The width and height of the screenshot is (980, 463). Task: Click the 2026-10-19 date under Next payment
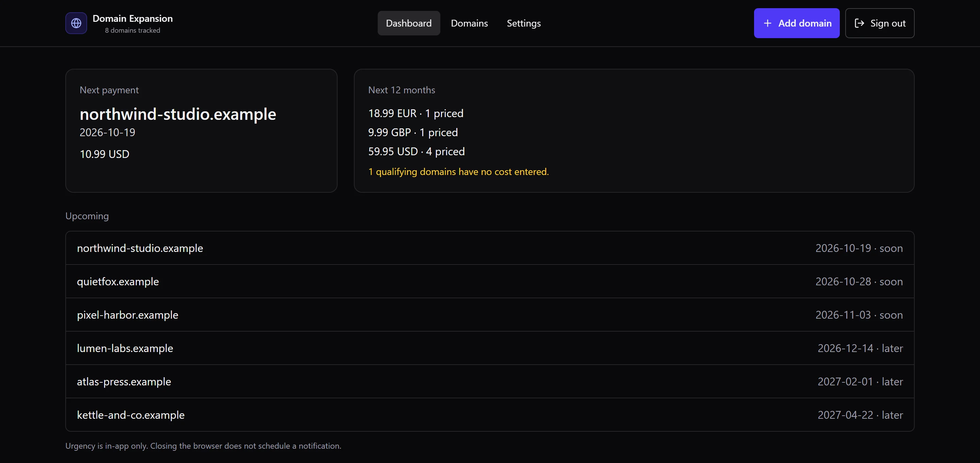(107, 132)
